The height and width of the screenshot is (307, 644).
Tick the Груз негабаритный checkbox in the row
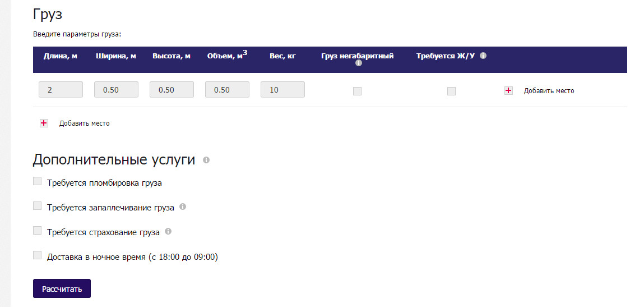pos(357,91)
